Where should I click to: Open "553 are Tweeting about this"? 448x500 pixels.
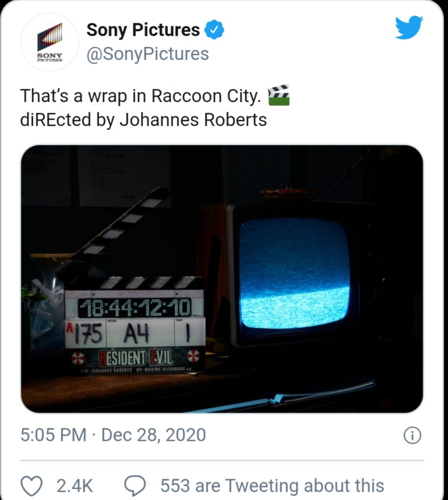tap(272, 486)
